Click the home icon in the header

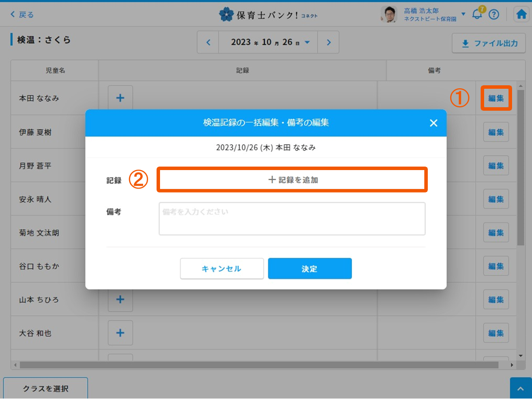[x=522, y=14]
